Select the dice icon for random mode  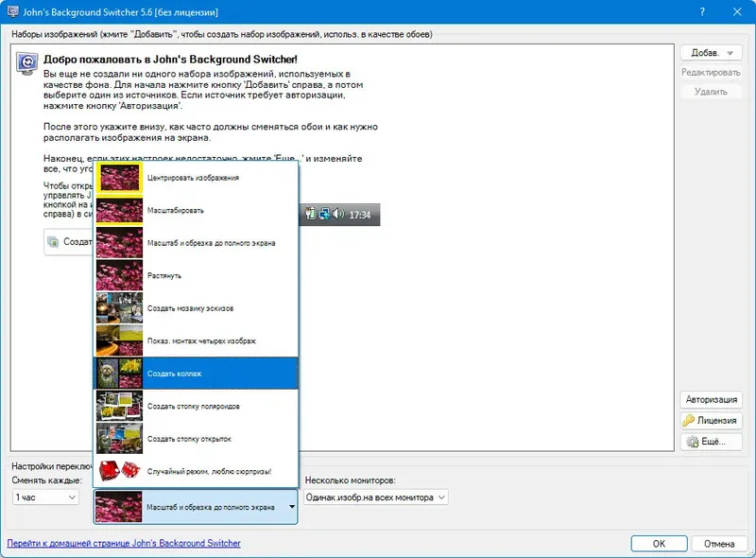point(118,471)
